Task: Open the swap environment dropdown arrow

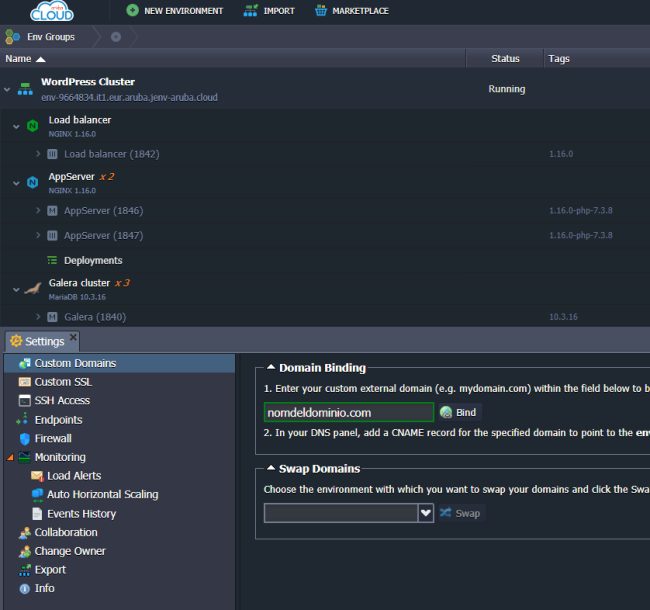Action: (x=426, y=513)
